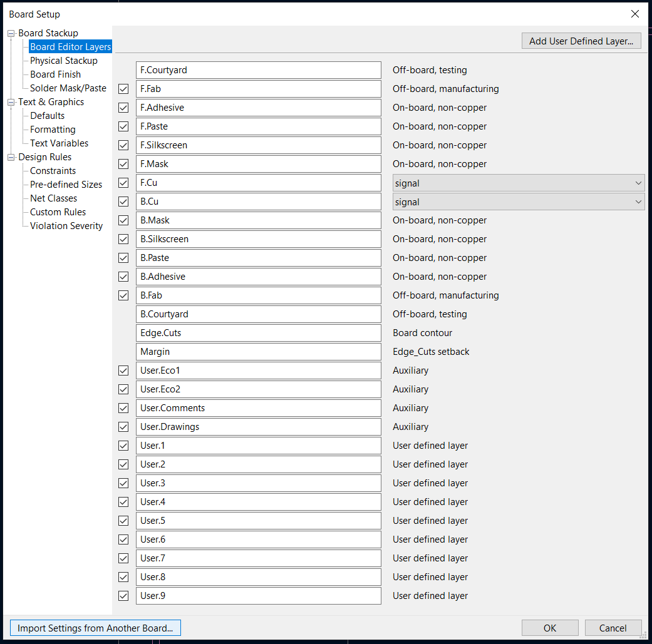
Task: Open the Constraints design rules page
Action: [53, 171]
